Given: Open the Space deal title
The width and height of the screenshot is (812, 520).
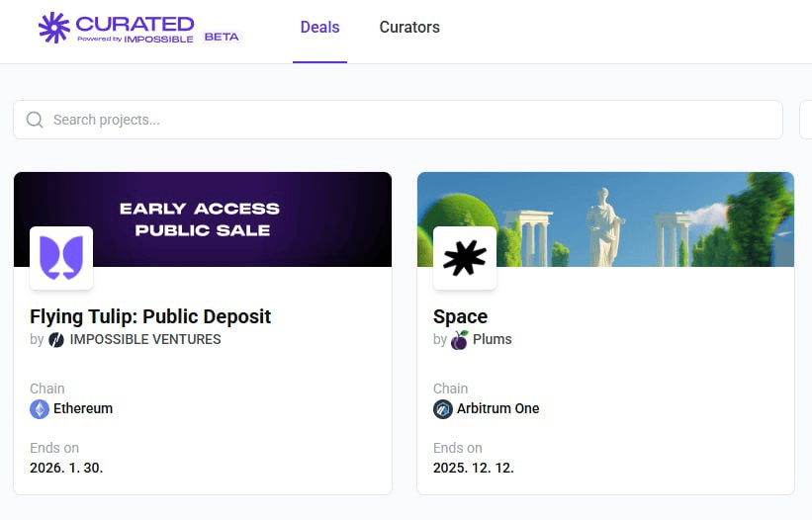Looking at the screenshot, I should (x=461, y=316).
